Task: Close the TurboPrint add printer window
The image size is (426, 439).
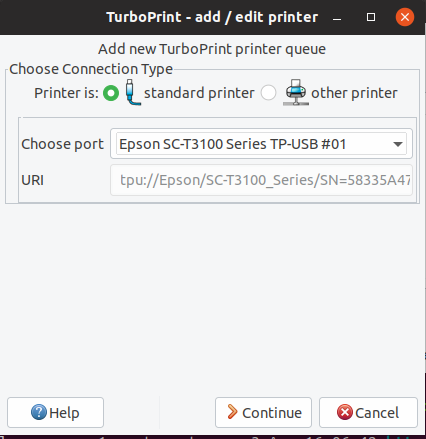Action: (405, 17)
